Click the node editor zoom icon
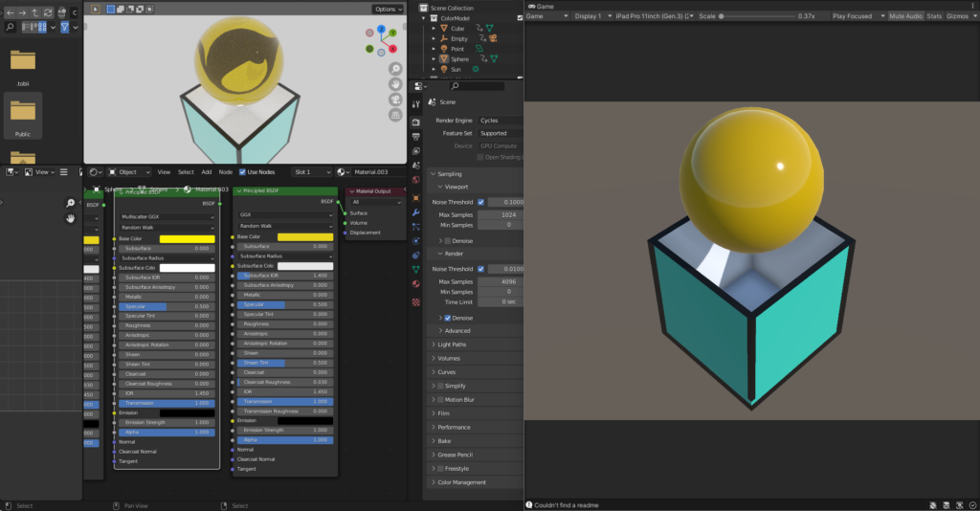 pyautogui.click(x=71, y=203)
